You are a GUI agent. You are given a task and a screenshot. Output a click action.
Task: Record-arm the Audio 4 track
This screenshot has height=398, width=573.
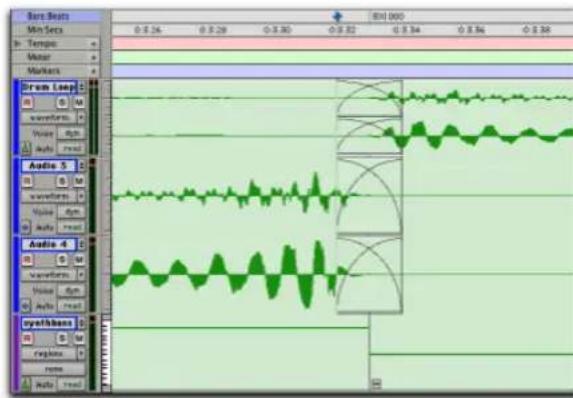coord(27,260)
